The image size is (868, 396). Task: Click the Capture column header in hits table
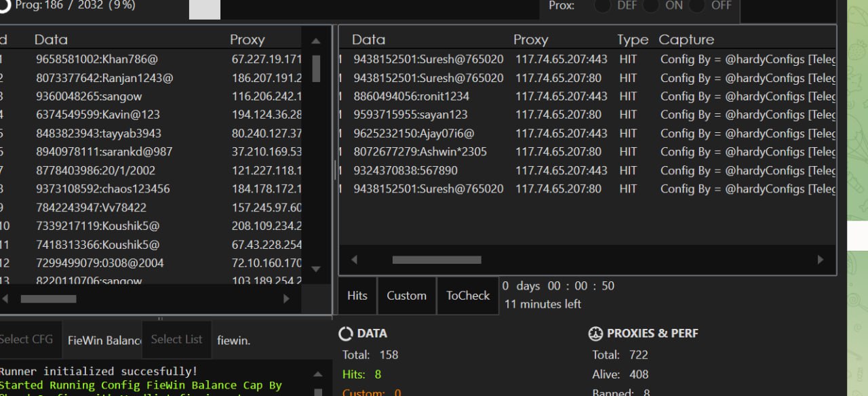pos(686,40)
